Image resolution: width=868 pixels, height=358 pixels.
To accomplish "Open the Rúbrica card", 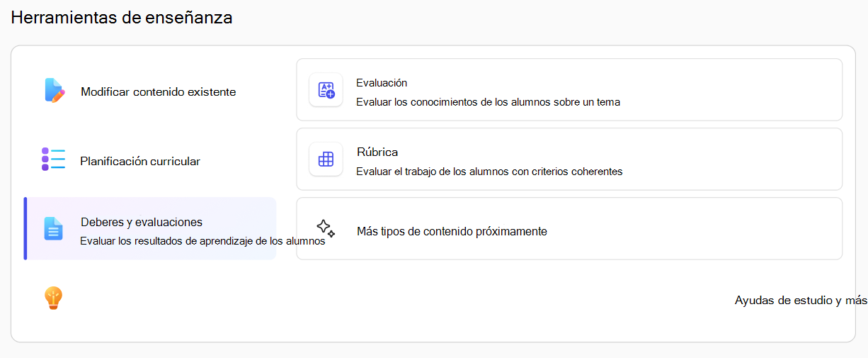I will click(569, 160).
